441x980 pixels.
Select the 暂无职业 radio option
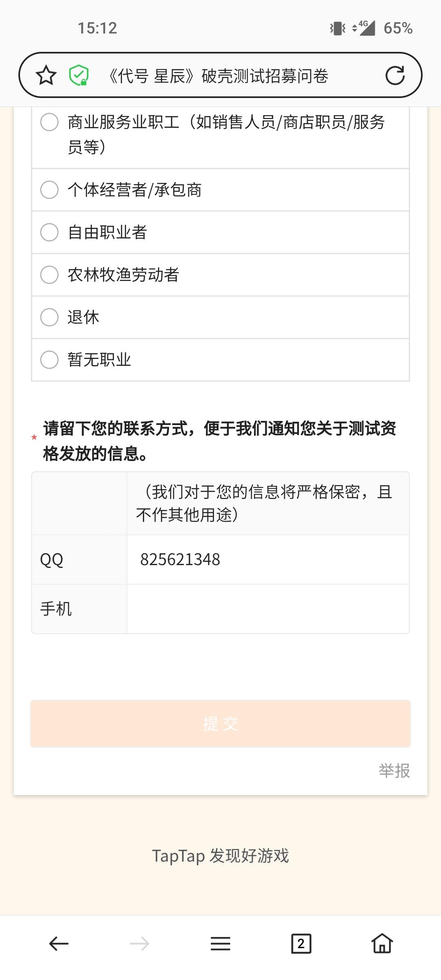(x=220, y=360)
